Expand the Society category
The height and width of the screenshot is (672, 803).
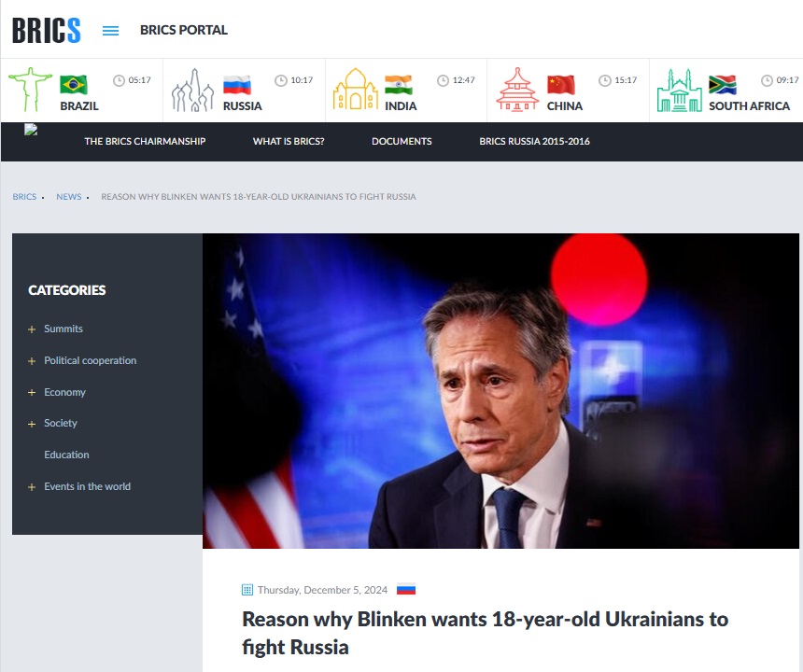coord(32,424)
